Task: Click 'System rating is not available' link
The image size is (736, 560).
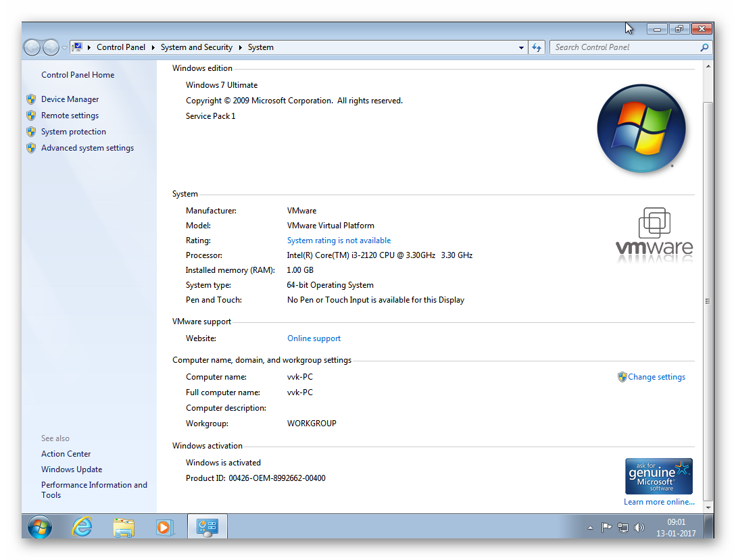Action: click(x=339, y=240)
